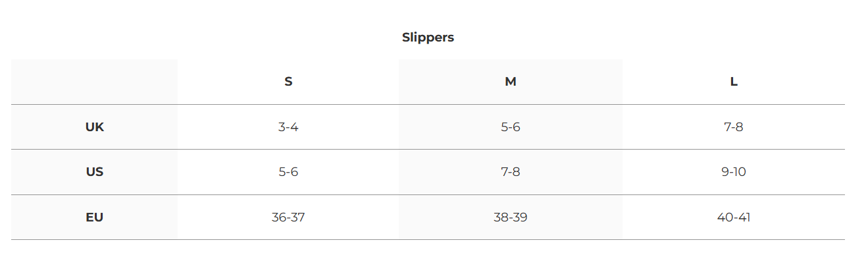This screenshot has height=263, width=868.
Task: Select UK size 5-6 under M
Action: (511, 127)
